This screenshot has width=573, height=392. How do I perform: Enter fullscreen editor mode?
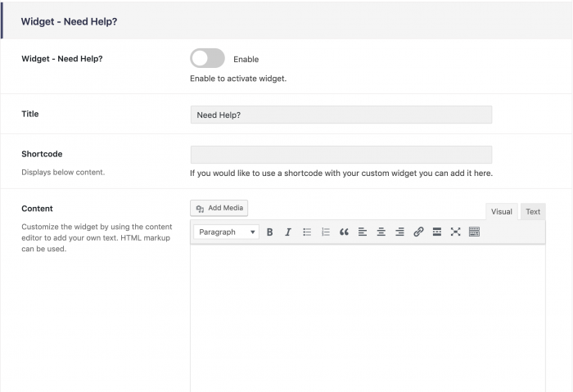[455, 232]
